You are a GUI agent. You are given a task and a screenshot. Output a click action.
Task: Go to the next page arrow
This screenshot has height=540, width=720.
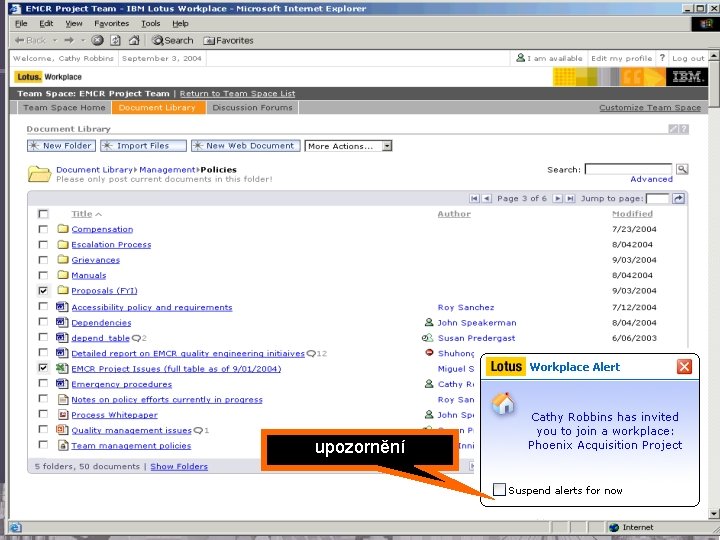click(557, 198)
